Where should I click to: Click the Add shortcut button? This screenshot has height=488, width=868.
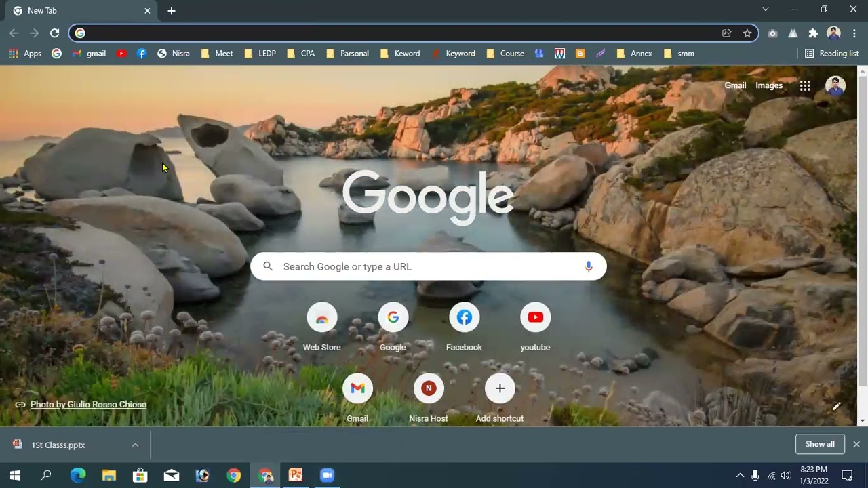(500, 389)
